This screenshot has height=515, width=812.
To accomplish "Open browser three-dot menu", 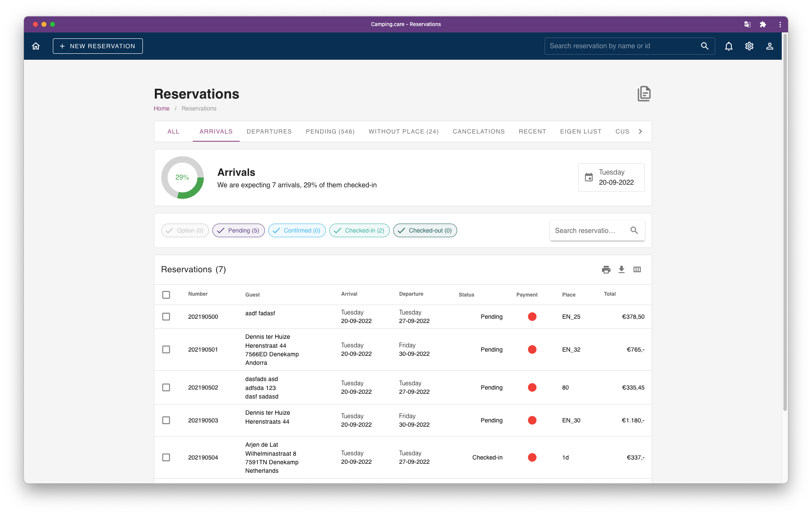I will pyautogui.click(x=780, y=24).
